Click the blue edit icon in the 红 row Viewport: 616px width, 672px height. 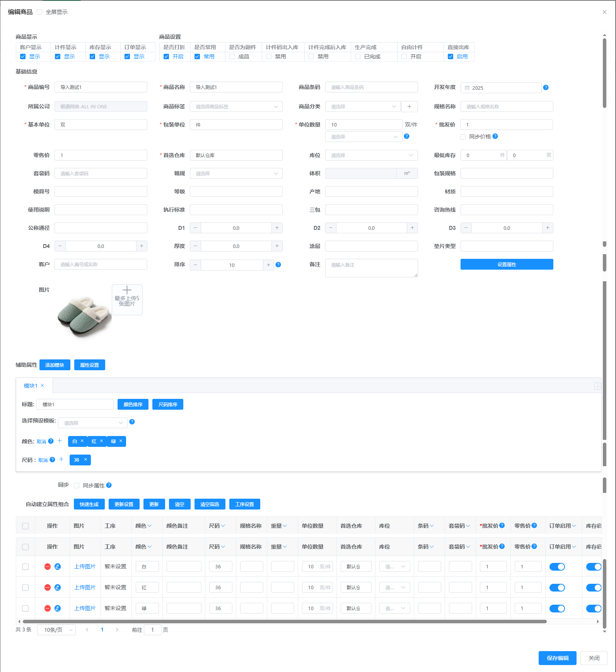click(58, 587)
